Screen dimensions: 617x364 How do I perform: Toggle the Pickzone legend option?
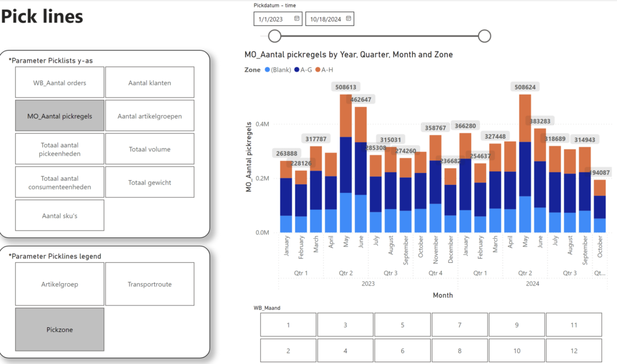pyautogui.click(x=59, y=330)
